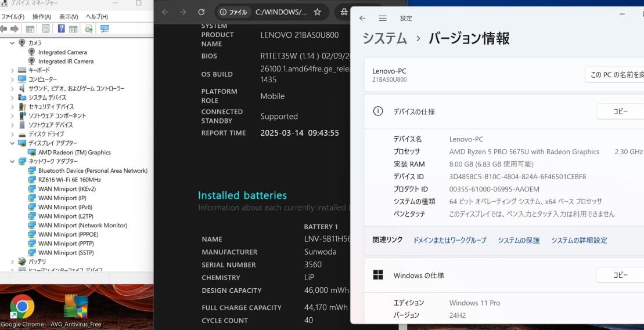Select WAN Miniport (Network Monitor)
The height and width of the screenshot is (330, 644).
(x=82, y=225)
